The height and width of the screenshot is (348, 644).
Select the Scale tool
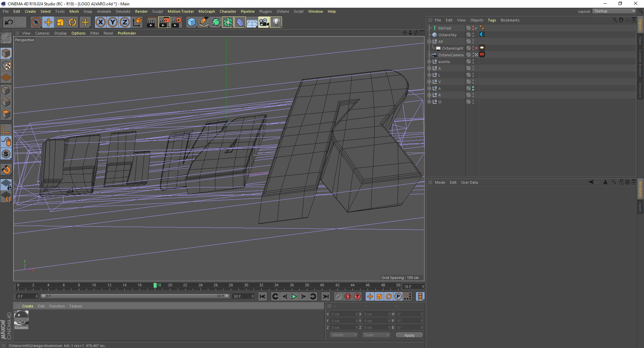[60, 22]
